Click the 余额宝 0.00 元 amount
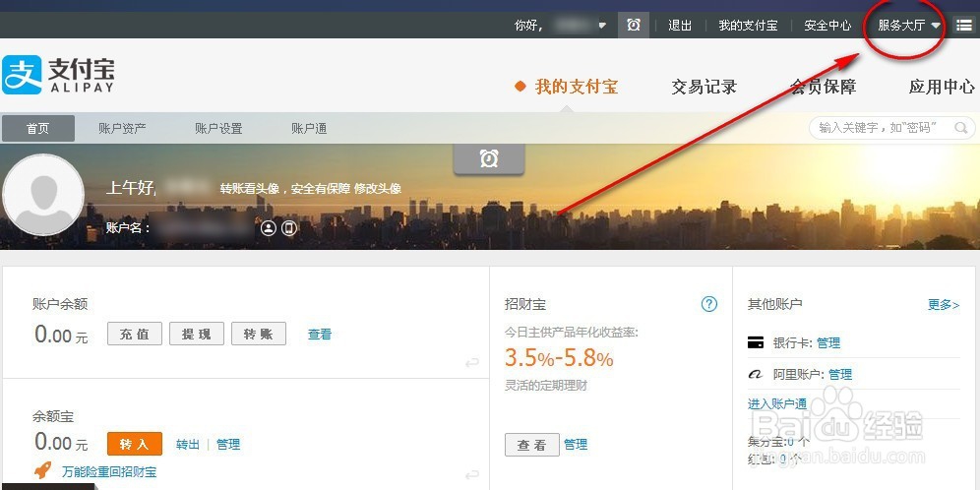This screenshot has height=490, width=980. (x=61, y=443)
